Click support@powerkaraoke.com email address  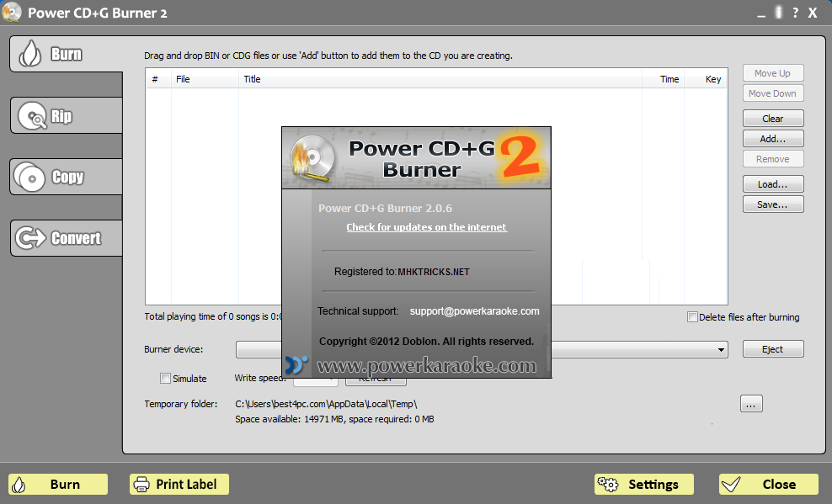pyautogui.click(x=474, y=311)
